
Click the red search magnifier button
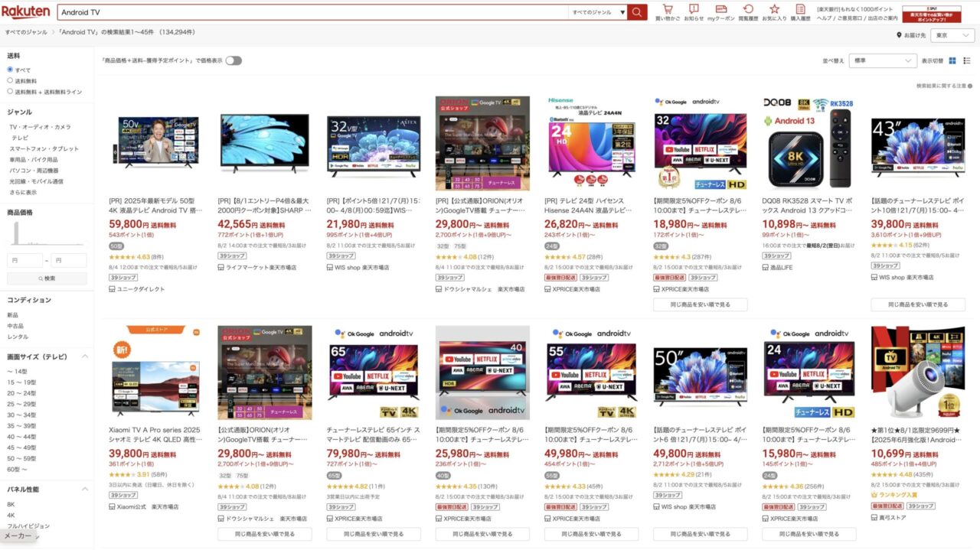[637, 12]
